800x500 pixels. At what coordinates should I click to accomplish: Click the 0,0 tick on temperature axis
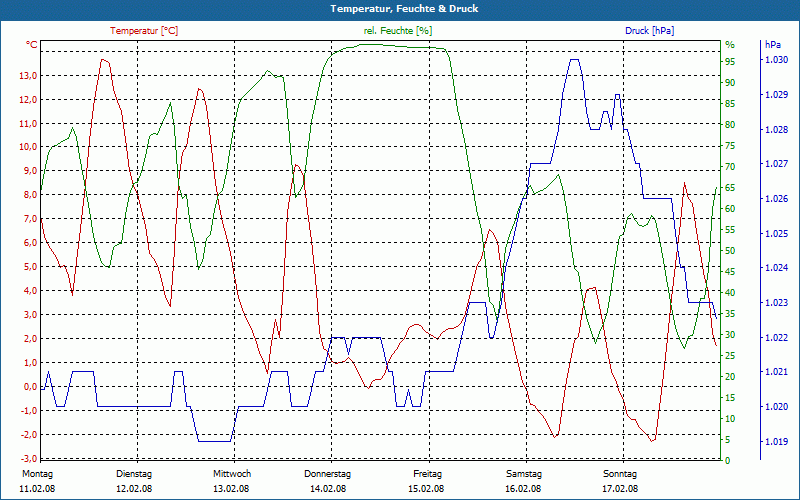(29, 387)
